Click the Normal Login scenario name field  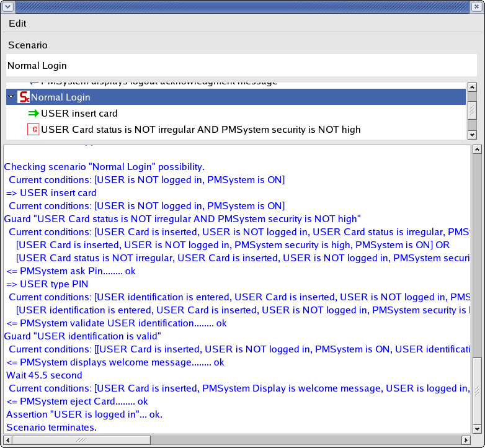[x=241, y=66]
